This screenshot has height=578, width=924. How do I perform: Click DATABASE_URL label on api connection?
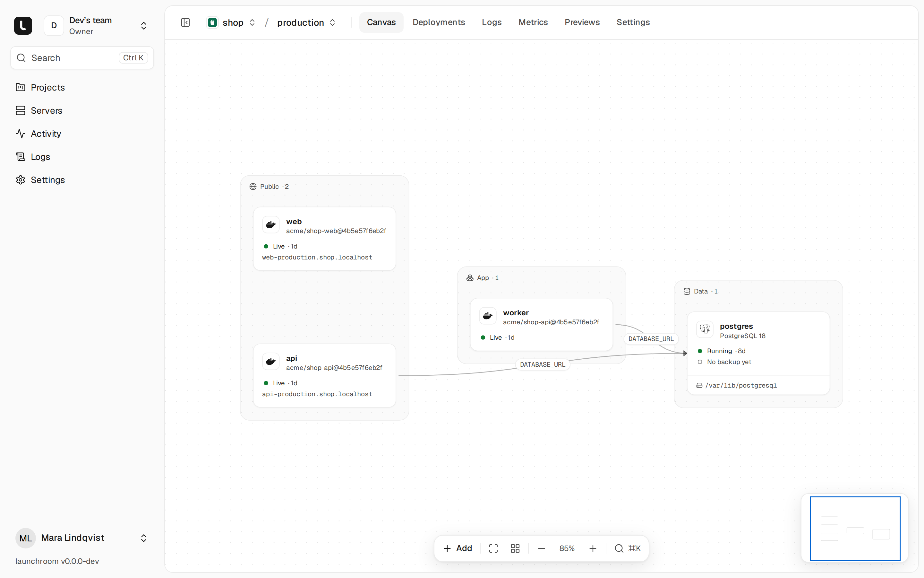[x=543, y=364]
